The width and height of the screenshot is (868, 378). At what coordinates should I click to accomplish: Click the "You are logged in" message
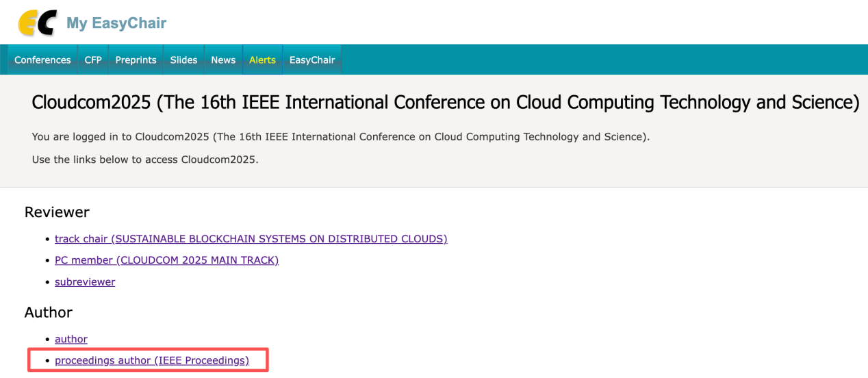(x=340, y=137)
